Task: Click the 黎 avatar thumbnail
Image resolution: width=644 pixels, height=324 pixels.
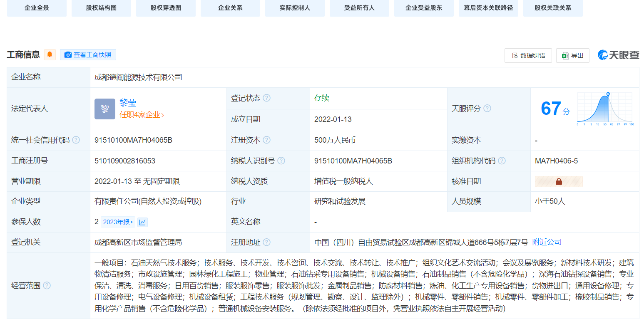Action: pos(105,109)
